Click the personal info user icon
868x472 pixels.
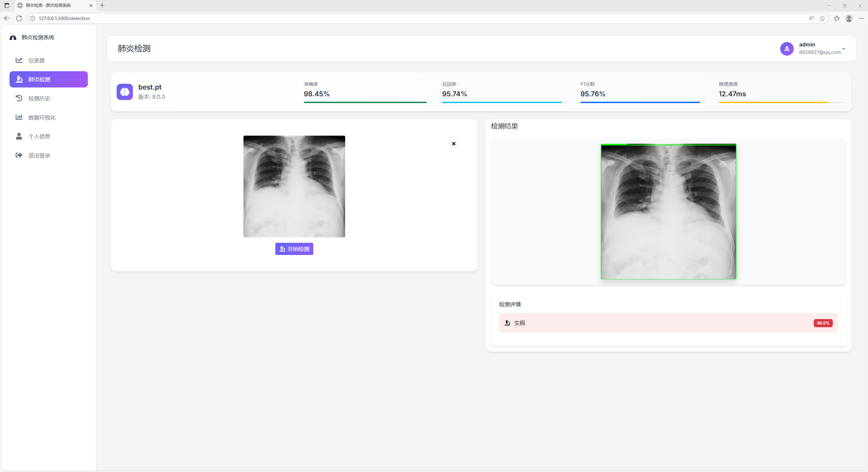(x=19, y=136)
